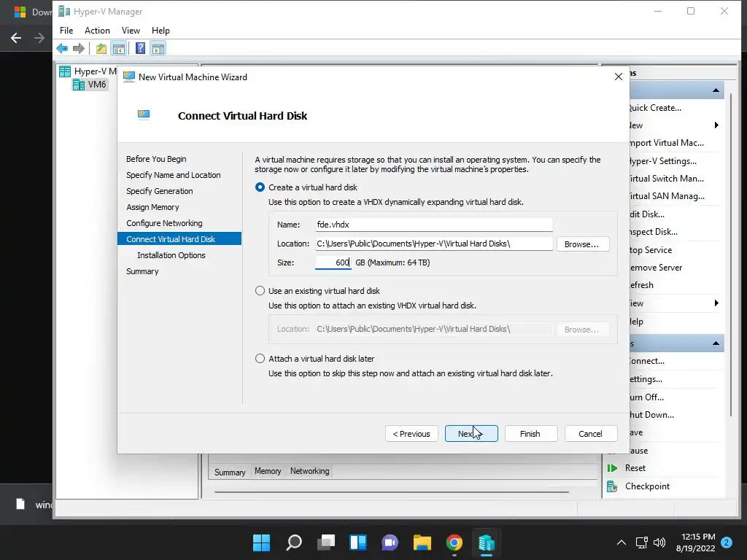Select Attach a virtual hard disk later
This screenshot has width=747, height=560.
(x=260, y=359)
